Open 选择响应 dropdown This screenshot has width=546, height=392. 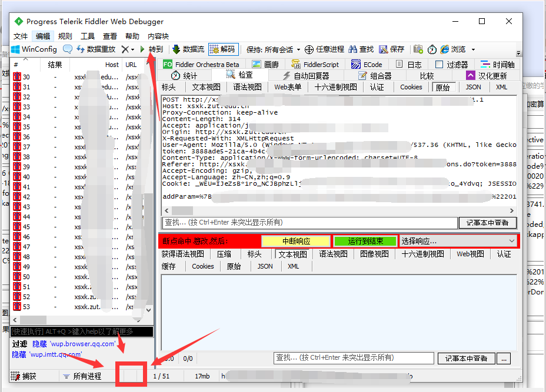[x=458, y=241]
